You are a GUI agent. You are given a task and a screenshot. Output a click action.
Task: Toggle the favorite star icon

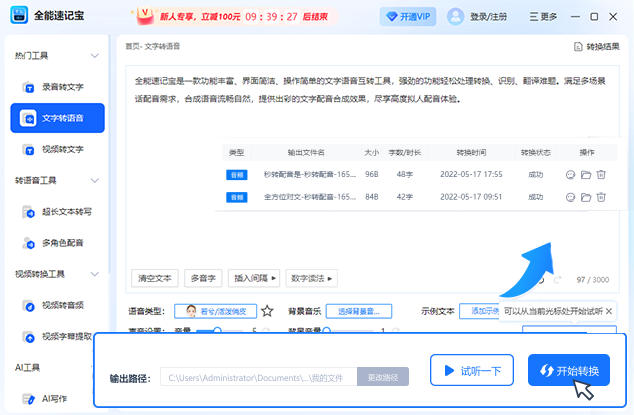267,311
